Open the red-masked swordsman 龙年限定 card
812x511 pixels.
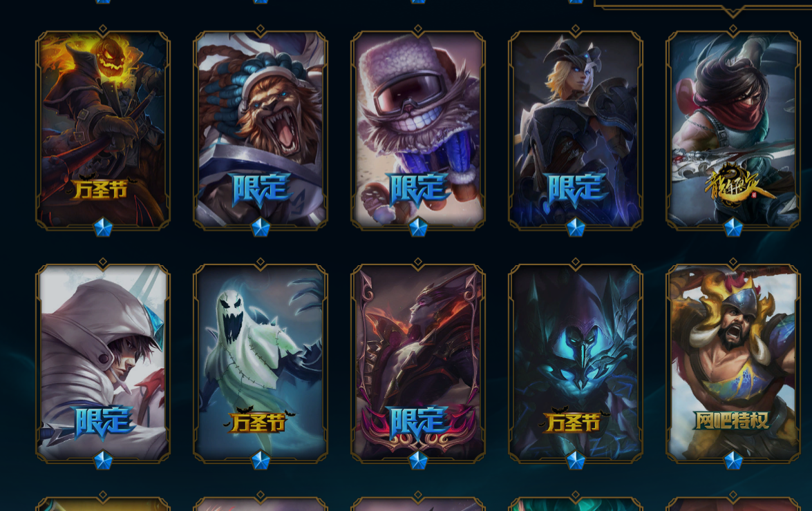pos(733,131)
